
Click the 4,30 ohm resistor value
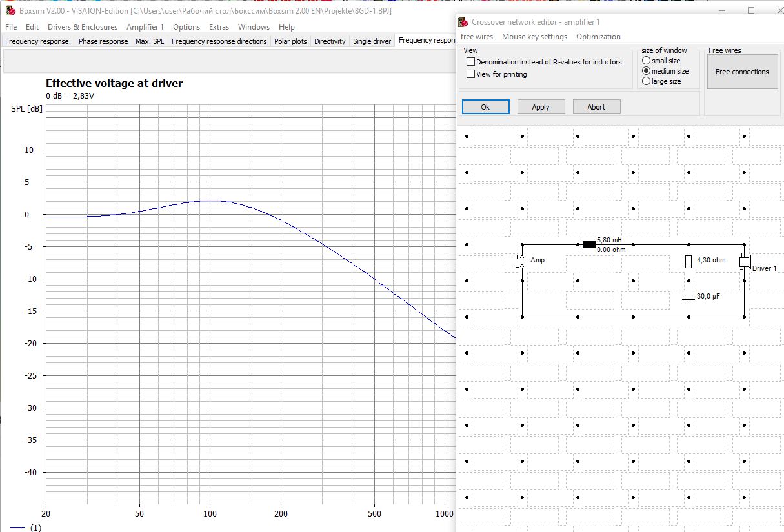tap(711, 260)
